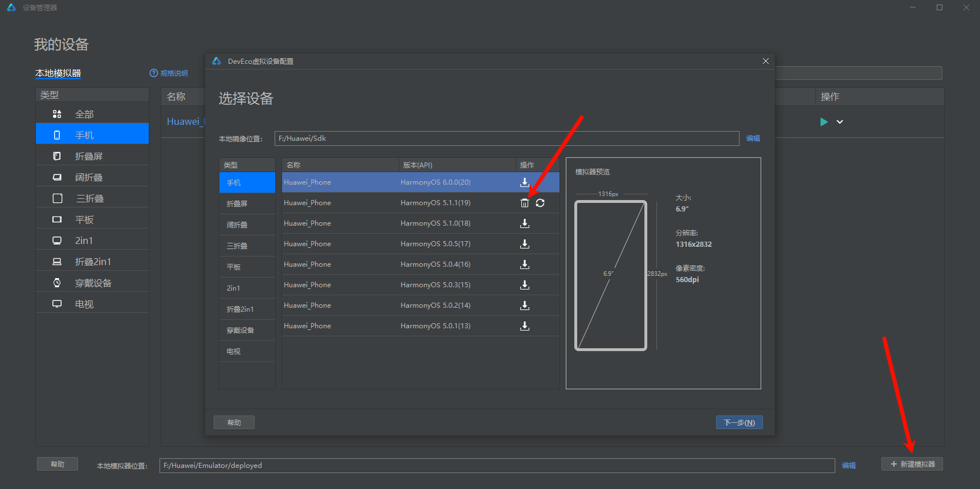Download the HarmonyOS 5.0.1(13) image
Screen dimensions: 980x489
click(525, 326)
